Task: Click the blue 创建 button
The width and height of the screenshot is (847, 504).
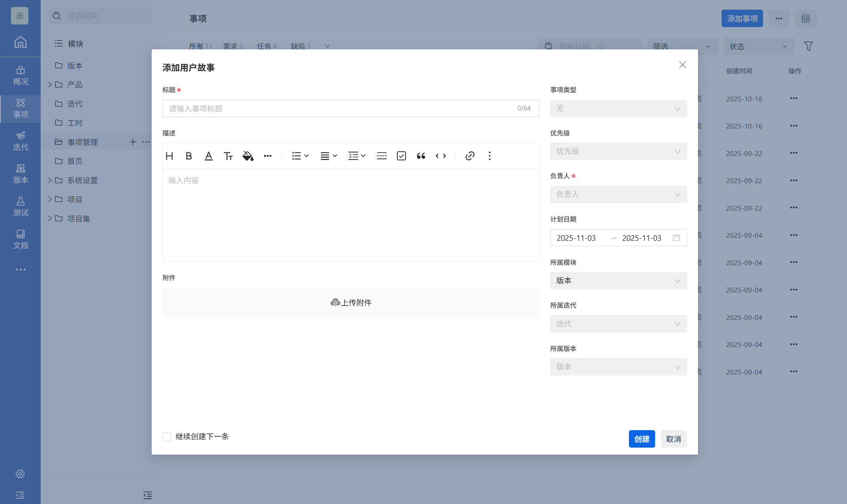Action: click(x=642, y=439)
